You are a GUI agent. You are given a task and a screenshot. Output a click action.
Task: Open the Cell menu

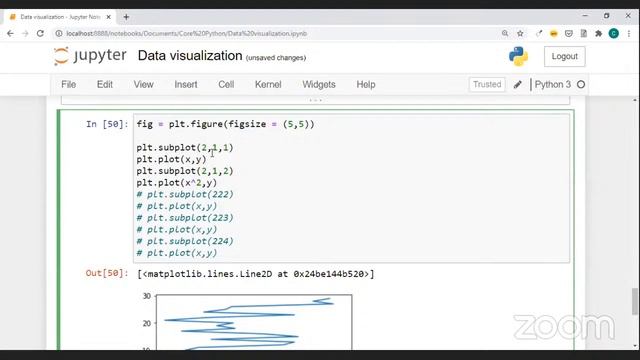click(x=226, y=84)
